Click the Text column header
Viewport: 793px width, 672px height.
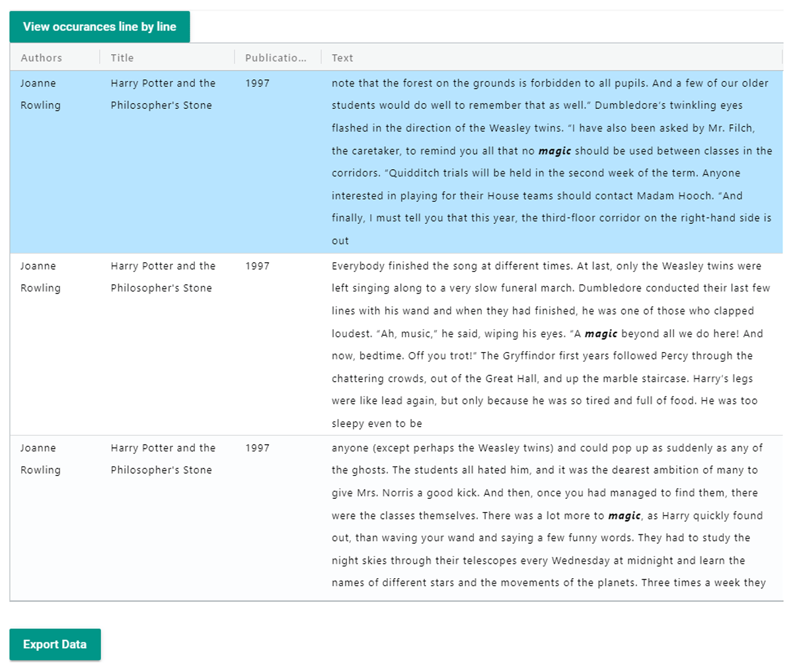(342, 57)
